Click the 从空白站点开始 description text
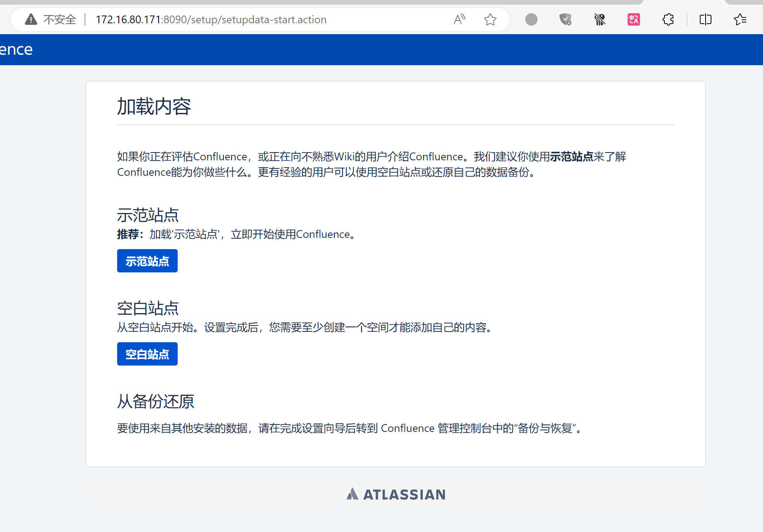The image size is (763, 532). coord(305,327)
